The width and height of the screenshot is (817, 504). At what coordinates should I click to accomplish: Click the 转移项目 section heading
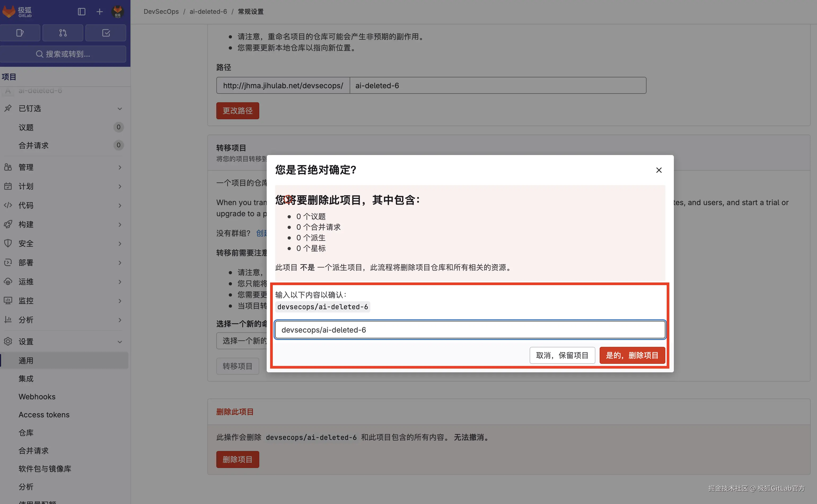tap(231, 147)
